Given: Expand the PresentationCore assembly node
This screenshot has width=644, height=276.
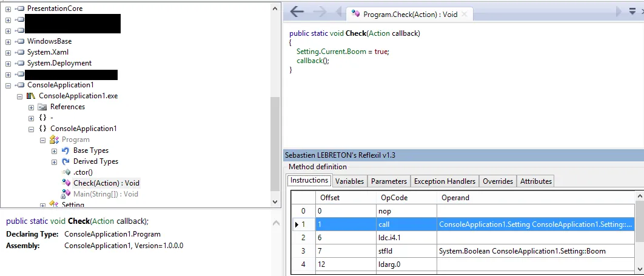Looking at the screenshot, I should 8,8.
